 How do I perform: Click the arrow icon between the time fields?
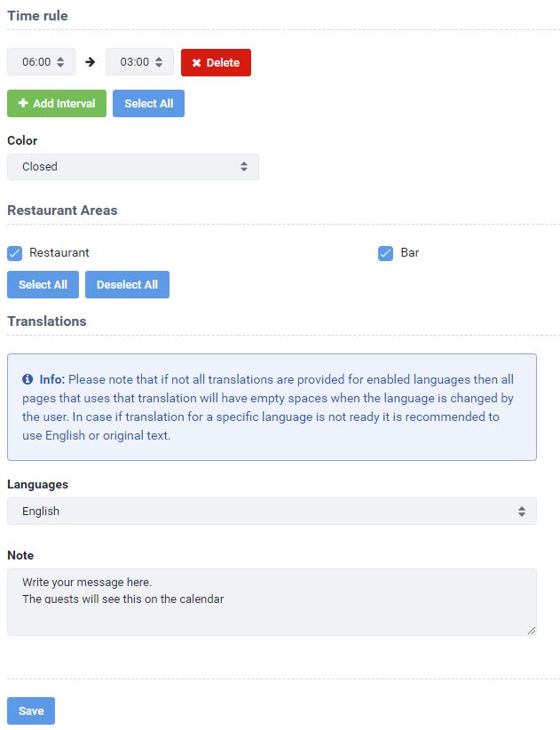coord(91,62)
